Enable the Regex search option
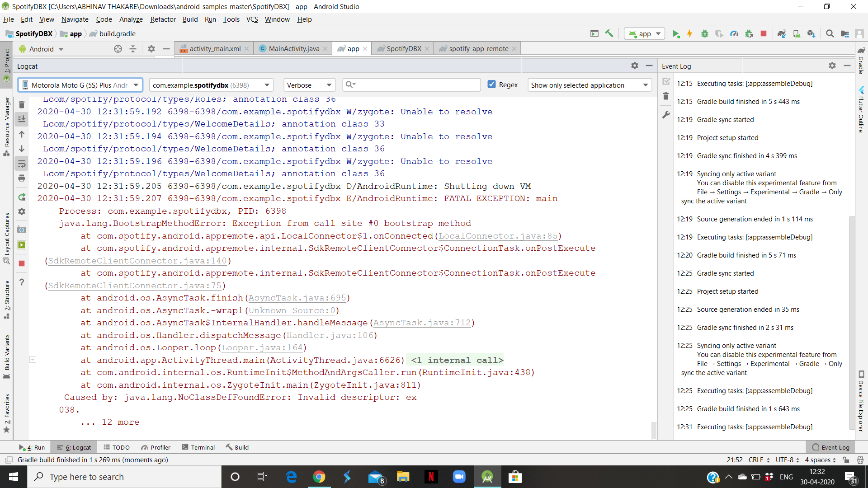Screen dimensions: 868x488 (x=491, y=84)
